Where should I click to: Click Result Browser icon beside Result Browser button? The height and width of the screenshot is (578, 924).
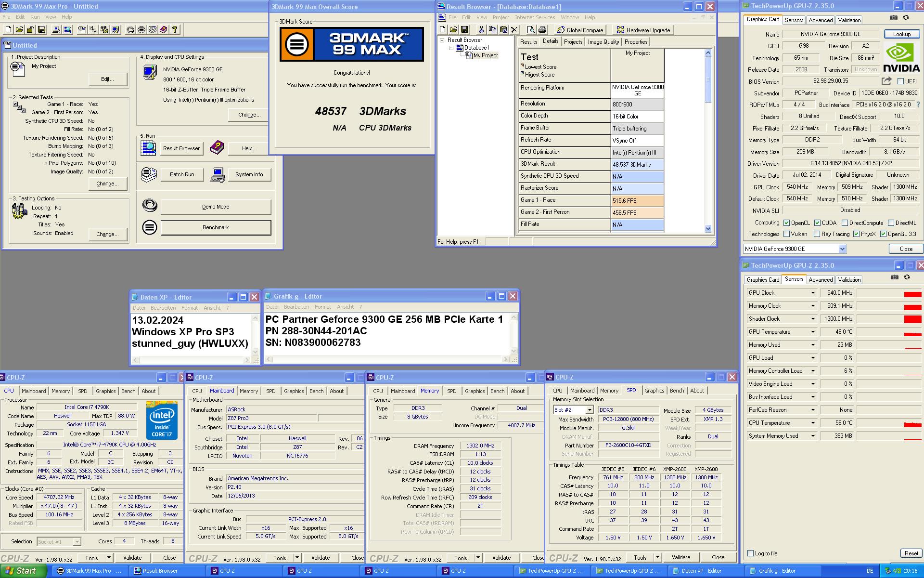click(x=149, y=148)
